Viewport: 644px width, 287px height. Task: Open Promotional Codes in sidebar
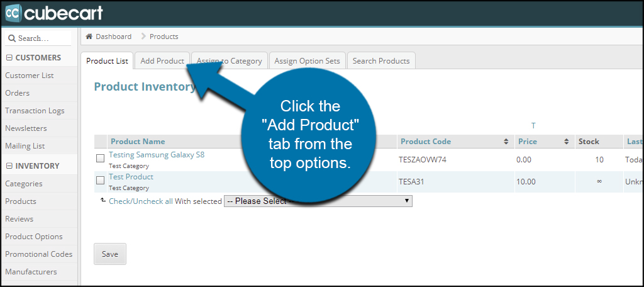pyautogui.click(x=38, y=254)
